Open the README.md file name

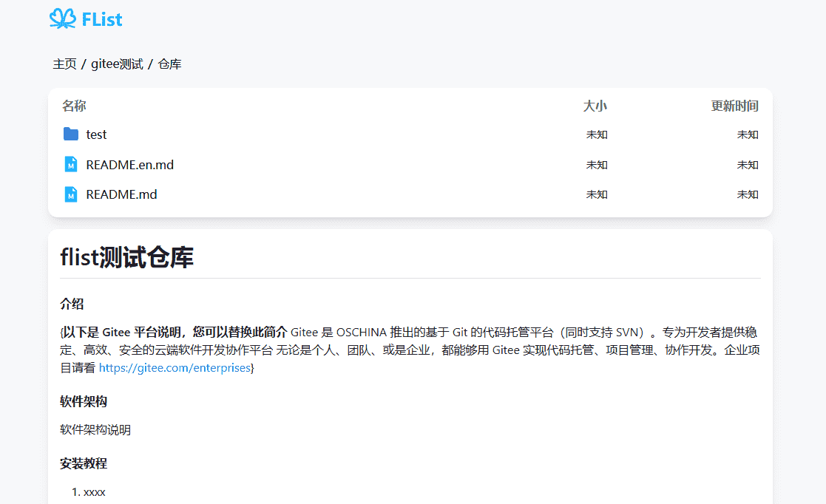click(121, 194)
